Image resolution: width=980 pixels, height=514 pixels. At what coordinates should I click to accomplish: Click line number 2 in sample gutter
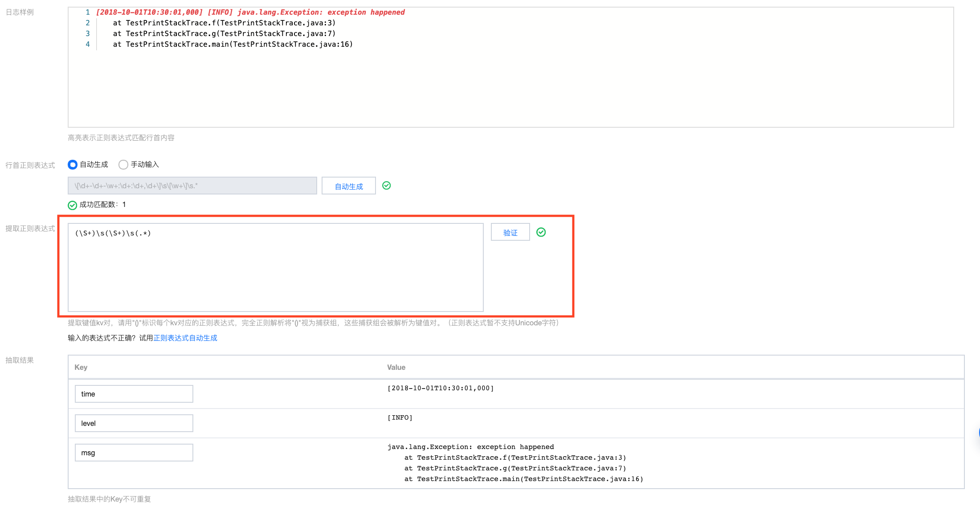pos(88,23)
